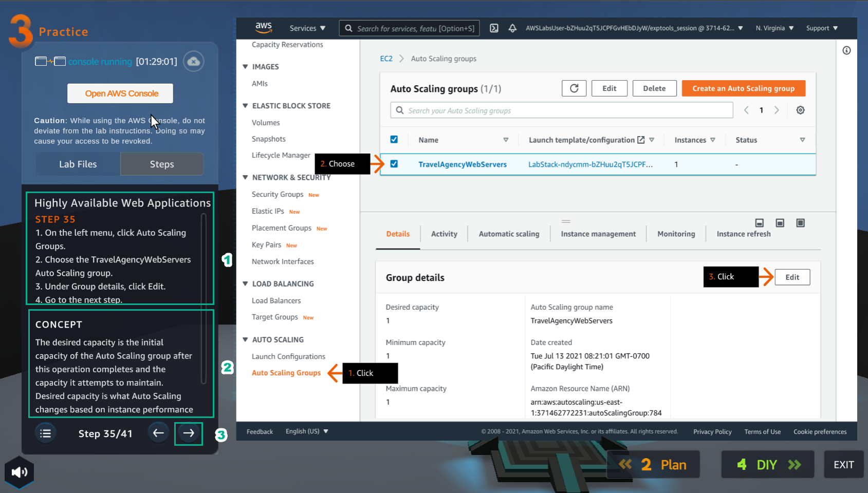
Task: Click the info circle icon
Action: point(846,50)
